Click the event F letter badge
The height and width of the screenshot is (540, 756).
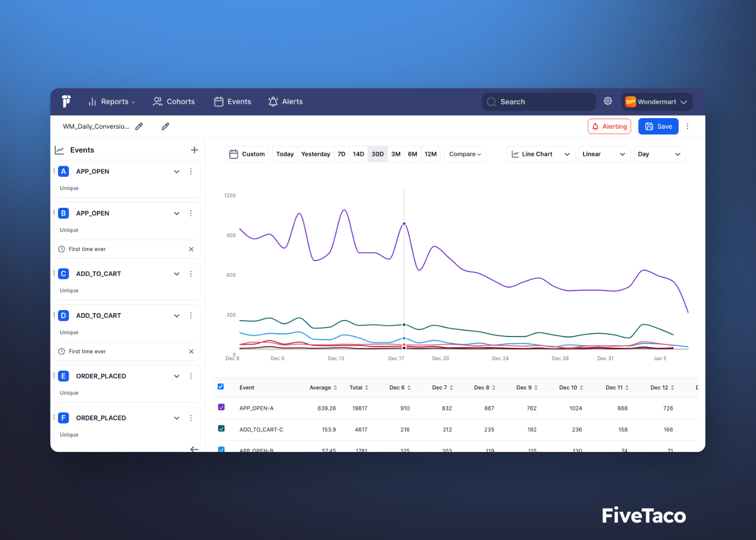coord(63,418)
